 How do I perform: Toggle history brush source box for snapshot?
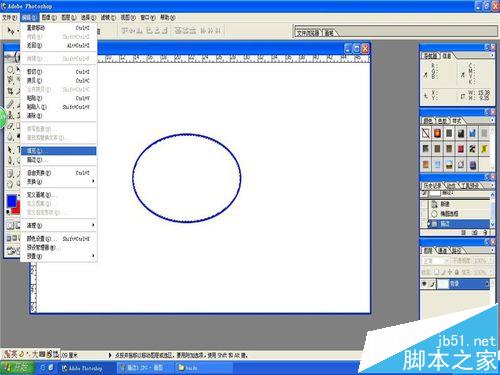tap(424, 194)
